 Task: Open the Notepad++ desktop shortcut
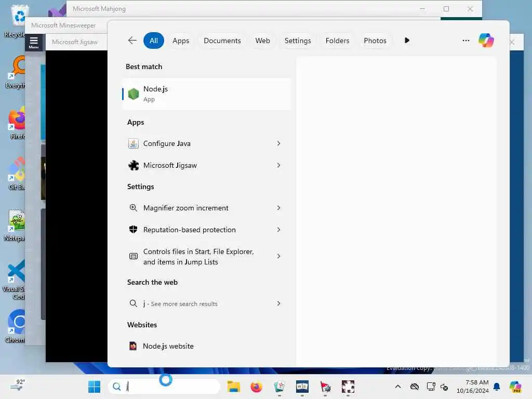coord(15,225)
